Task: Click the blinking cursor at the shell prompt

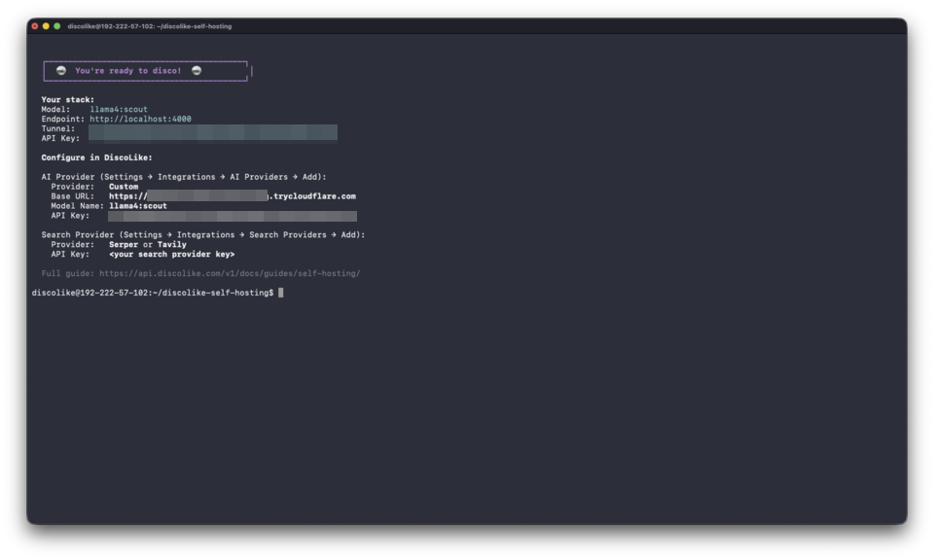Action: point(282,293)
